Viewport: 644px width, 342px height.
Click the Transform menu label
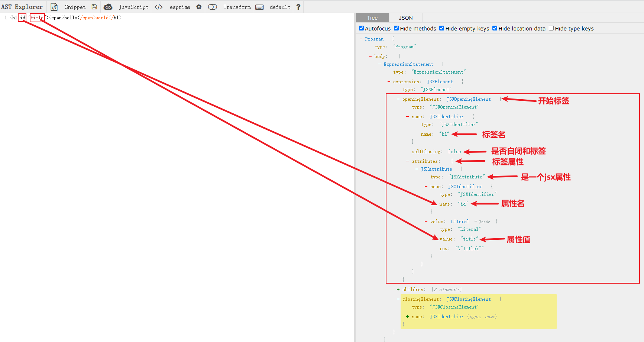237,7
